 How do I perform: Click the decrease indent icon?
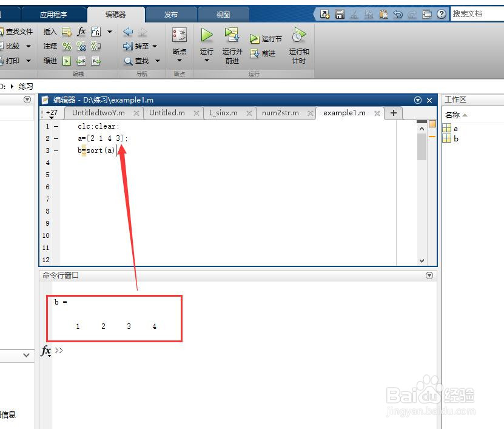[x=96, y=61]
